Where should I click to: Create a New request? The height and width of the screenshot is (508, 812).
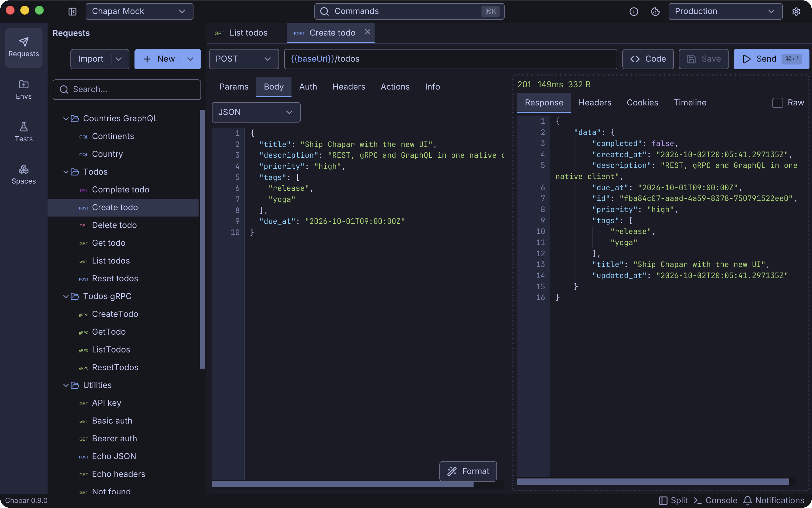159,59
